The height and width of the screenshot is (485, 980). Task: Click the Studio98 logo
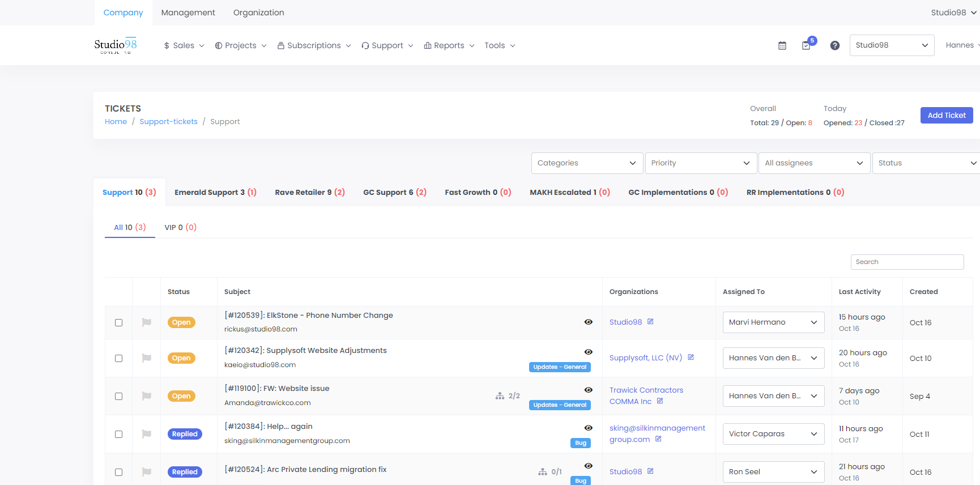[x=116, y=45]
